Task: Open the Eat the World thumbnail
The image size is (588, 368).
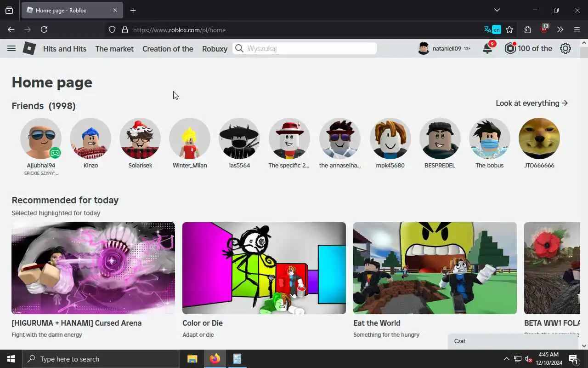Action: 435,268
